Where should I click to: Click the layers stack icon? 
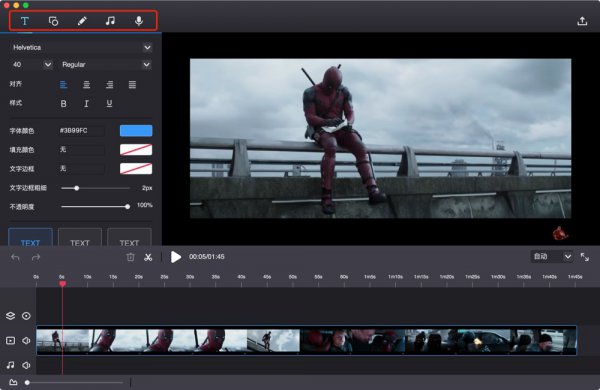click(10, 316)
